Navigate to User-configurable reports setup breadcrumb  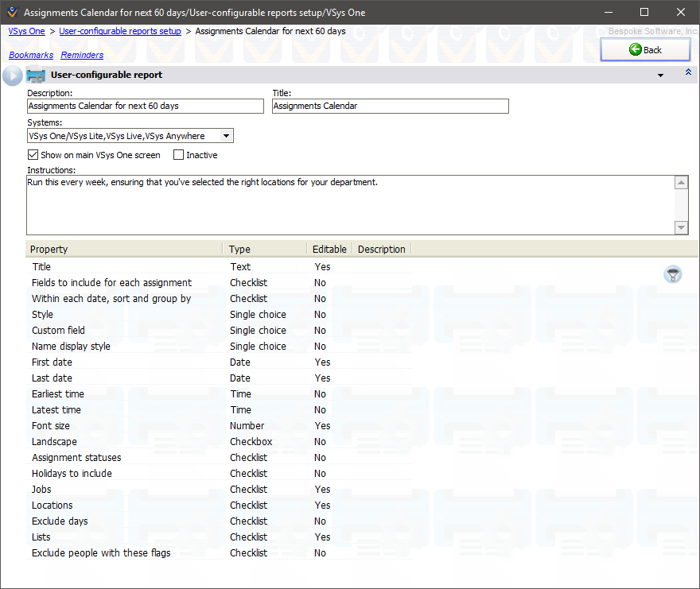pos(120,31)
